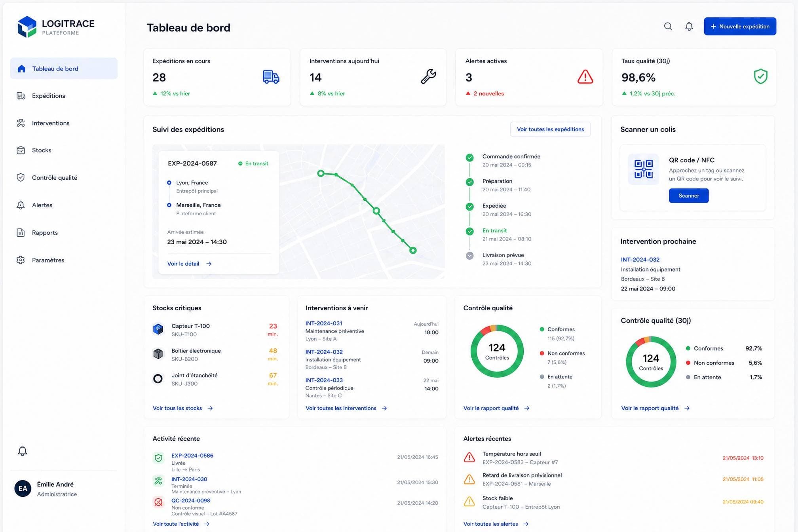Click Émilie André user name
798x532 pixels.
pyautogui.click(x=55, y=484)
